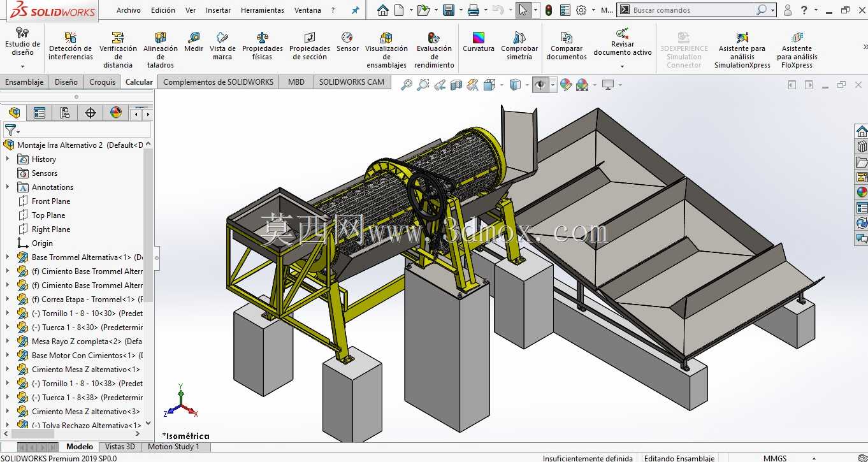Open the Curvatura display tool
The image size is (868, 462).
click(479, 42)
